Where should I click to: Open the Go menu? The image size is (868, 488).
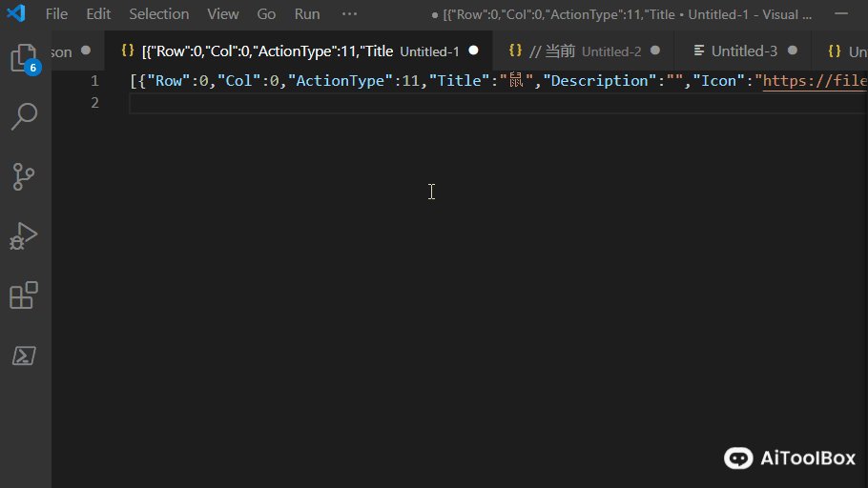click(x=266, y=14)
